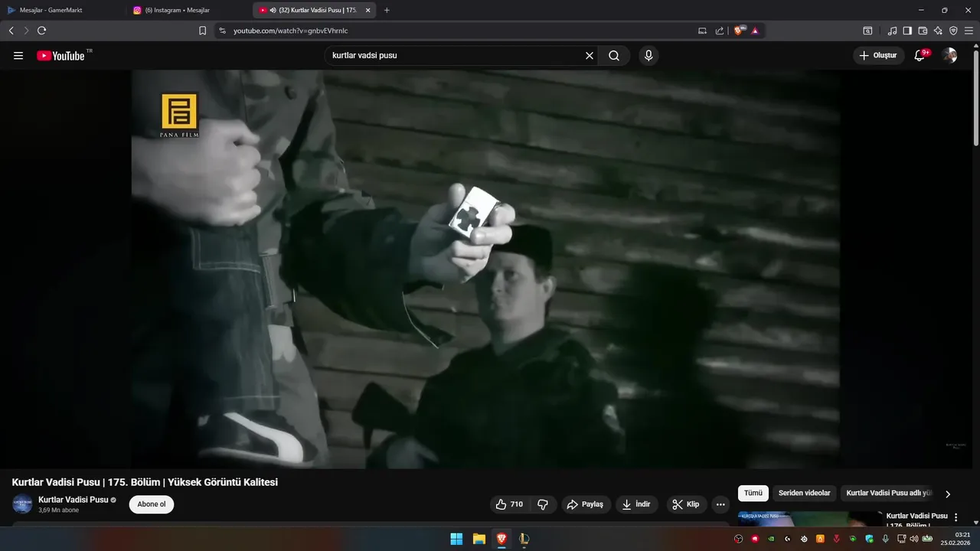Dislike the video
Image resolution: width=980 pixels, height=551 pixels.
(x=543, y=504)
